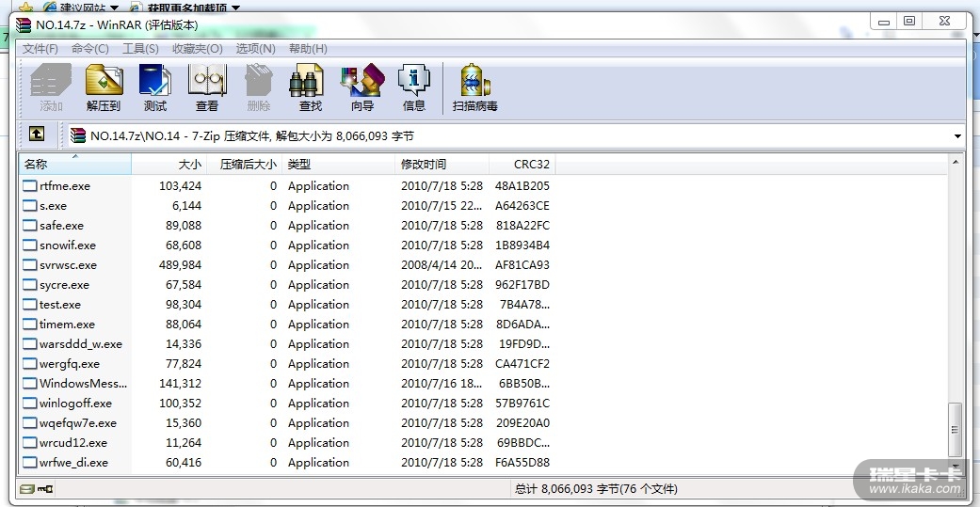Sort by Packed Size (压缩后大小) header

tap(245, 165)
